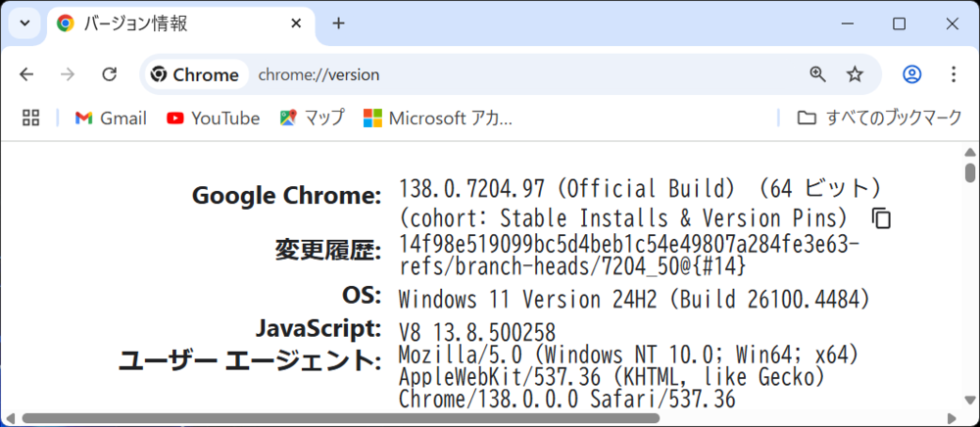Open Chrome's three-dot menu

click(954, 74)
